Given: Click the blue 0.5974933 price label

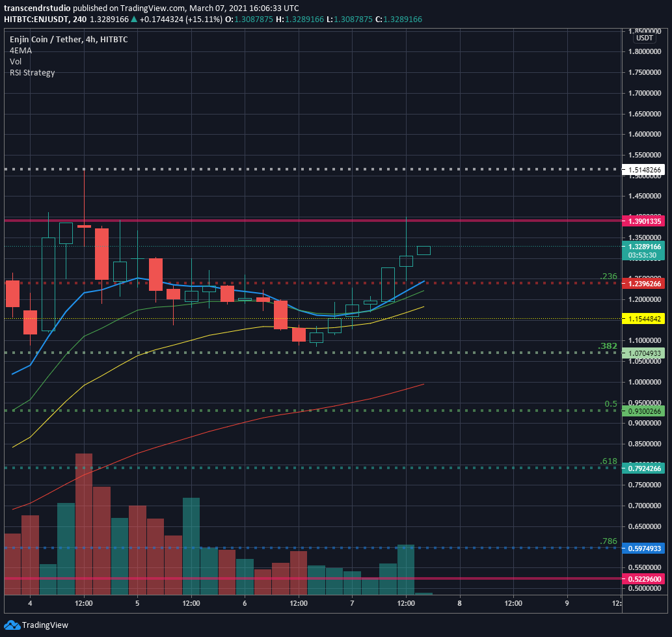Looking at the screenshot, I should point(643,549).
